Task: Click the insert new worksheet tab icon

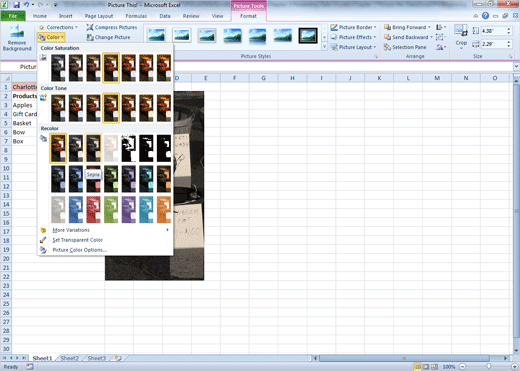Action: pyautogui.click(x=118, y=358)
